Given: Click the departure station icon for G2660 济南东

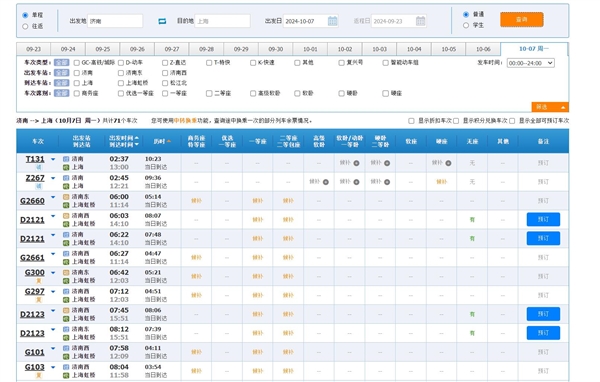Looking at the screenshot, I should click(66, 197).
